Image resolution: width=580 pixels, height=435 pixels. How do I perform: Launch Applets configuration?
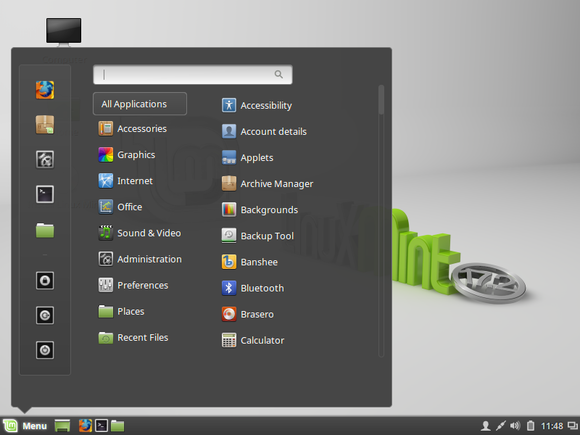(247, 158)
